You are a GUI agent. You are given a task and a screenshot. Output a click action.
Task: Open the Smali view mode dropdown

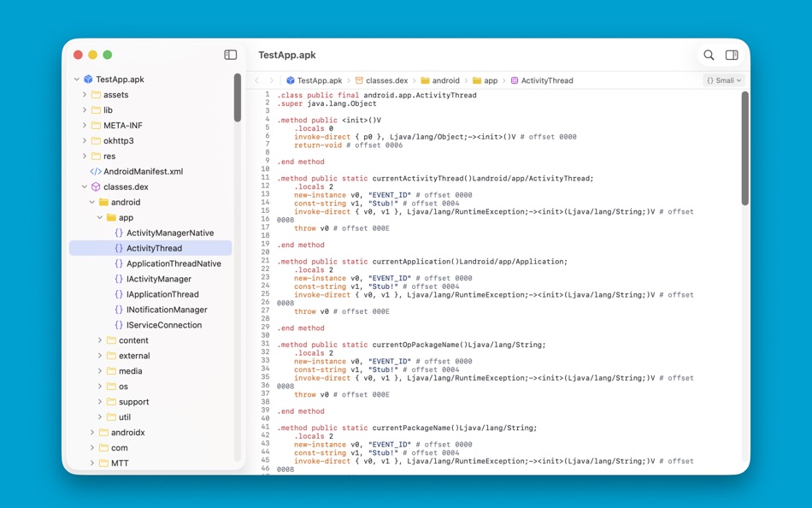pos(724,80)
